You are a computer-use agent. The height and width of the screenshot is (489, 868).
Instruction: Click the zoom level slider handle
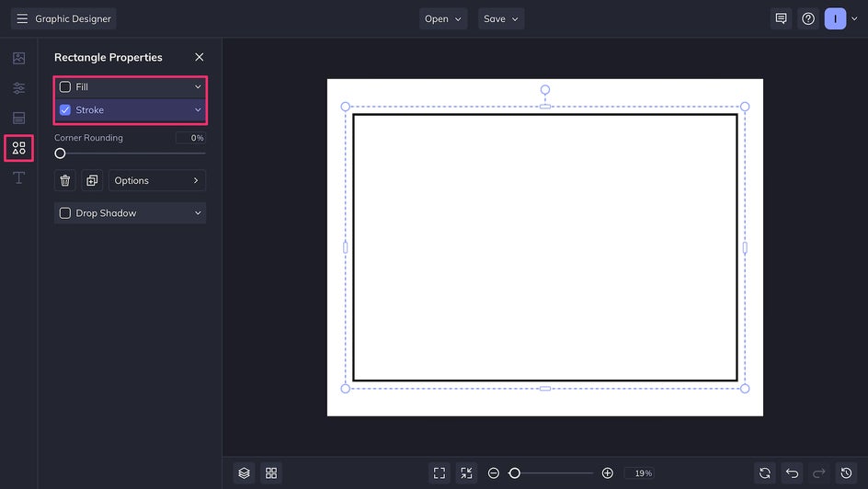click(x=514, y=473)
